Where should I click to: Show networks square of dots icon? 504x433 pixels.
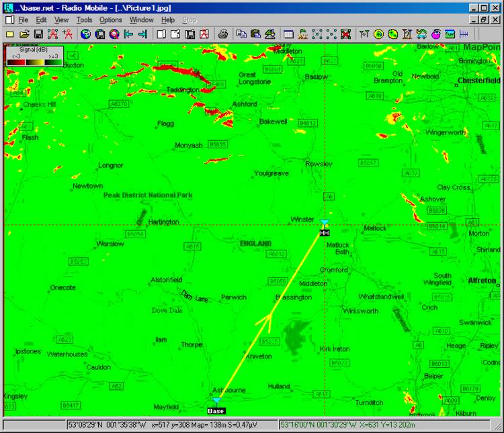click(x=317, y=34)
